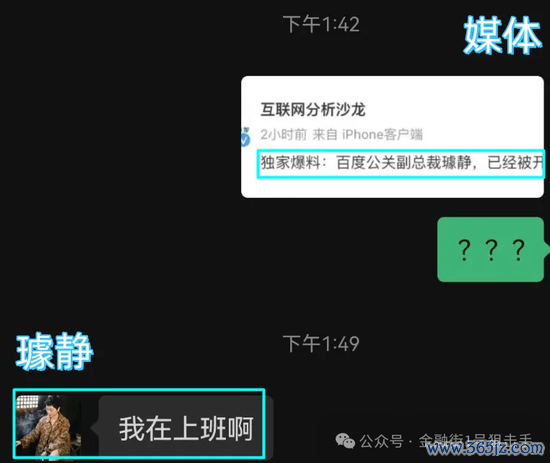Click the highlighted 独家爆料 headline text
The width and height of the screenshot is (550, 463).
tap(401, 163)
